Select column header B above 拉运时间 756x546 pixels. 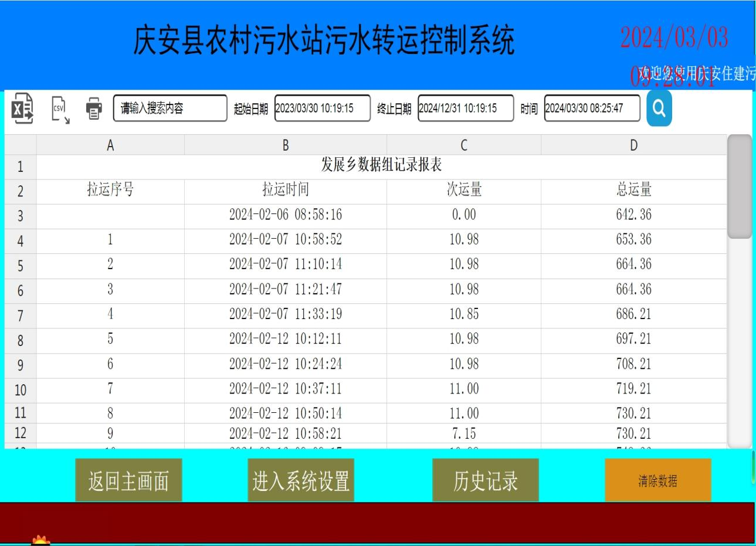[x=286, y=144]
